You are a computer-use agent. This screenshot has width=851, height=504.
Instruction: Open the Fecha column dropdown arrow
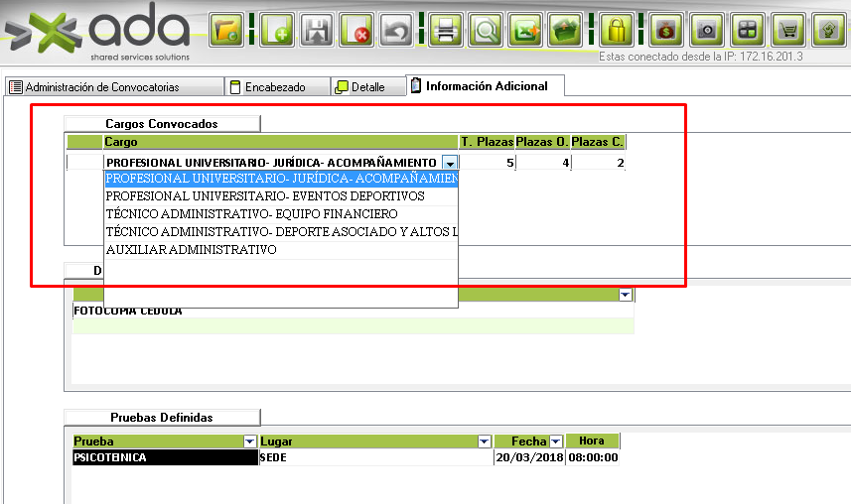[556, 441]
